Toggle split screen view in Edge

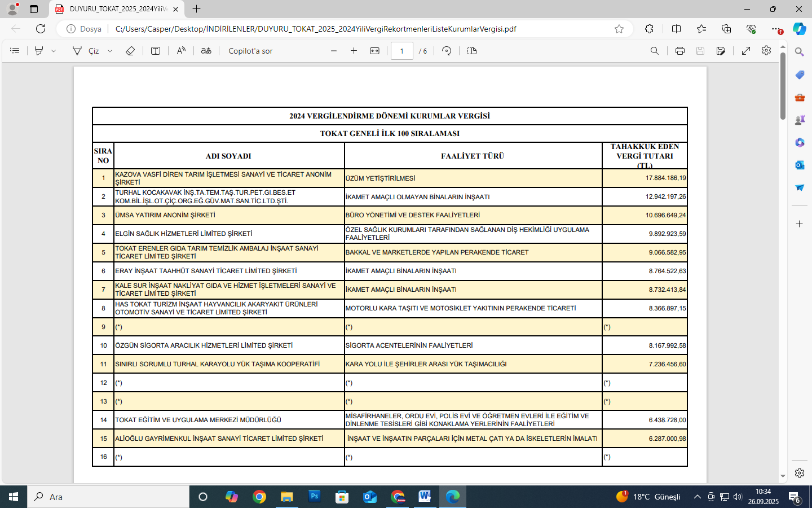click(x=676, y=29)
